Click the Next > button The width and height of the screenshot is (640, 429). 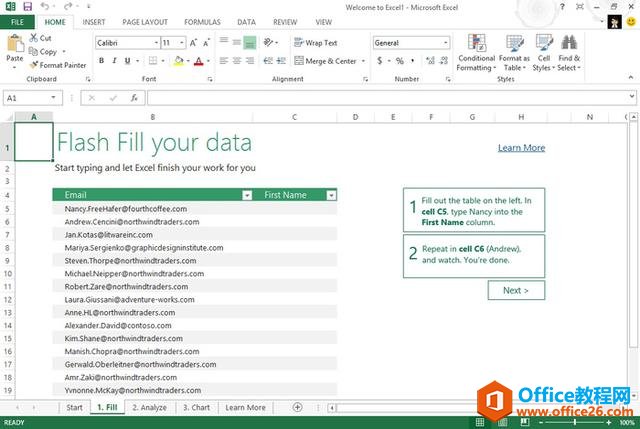516,290
